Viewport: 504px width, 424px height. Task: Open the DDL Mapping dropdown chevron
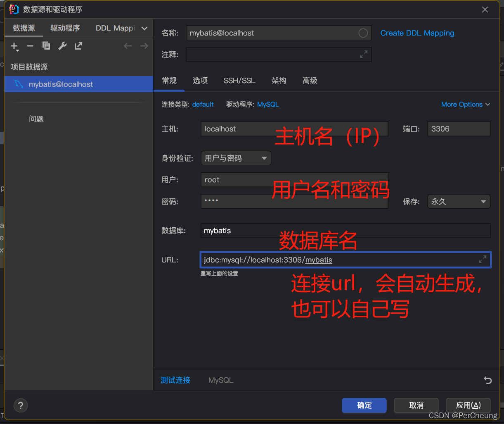click(144, 28)
